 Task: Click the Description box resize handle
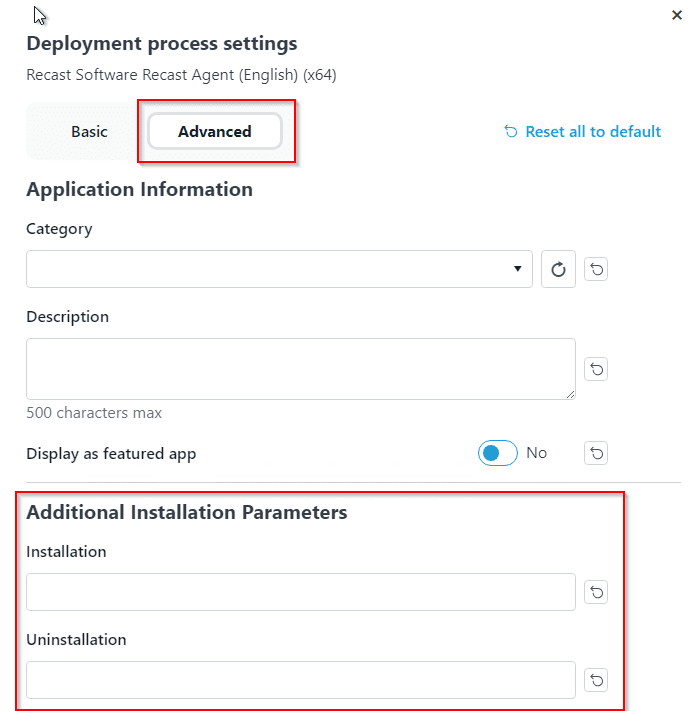570,395
